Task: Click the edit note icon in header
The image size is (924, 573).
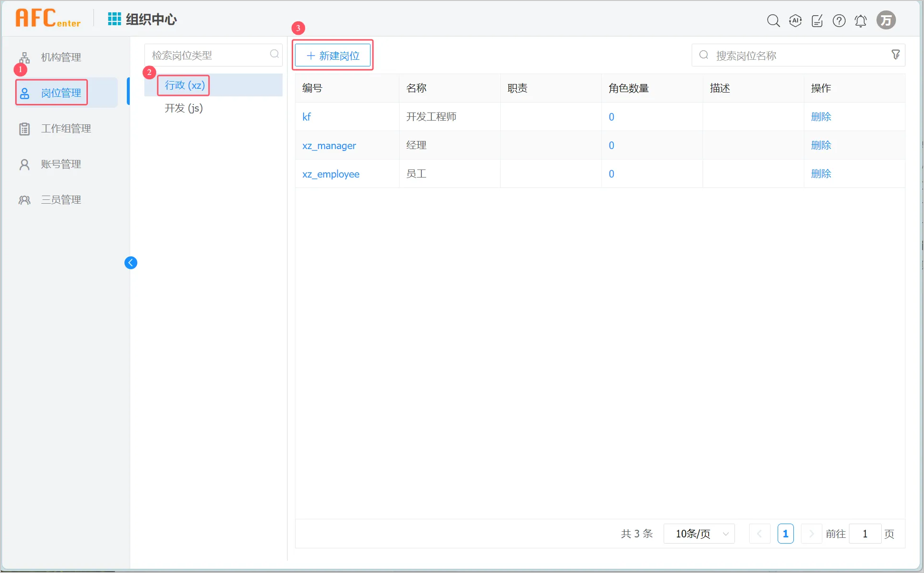Action: click(x=817, y=20)
